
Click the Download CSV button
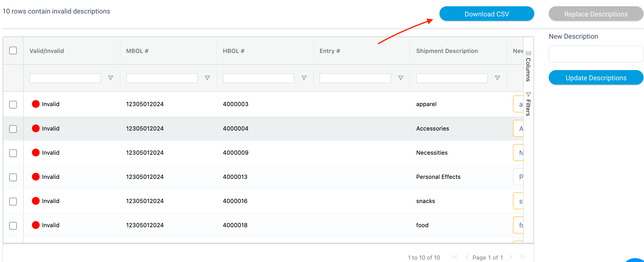click(487, 14)
